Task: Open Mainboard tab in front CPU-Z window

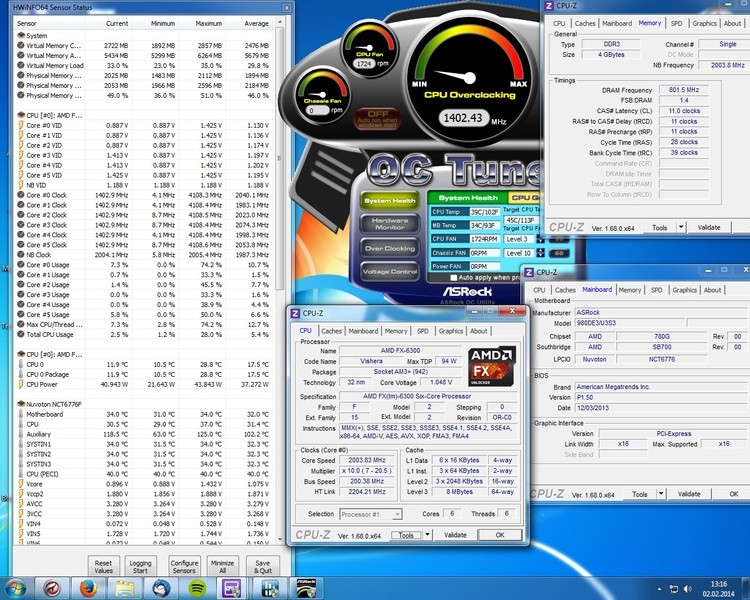Action: (363, 331)
